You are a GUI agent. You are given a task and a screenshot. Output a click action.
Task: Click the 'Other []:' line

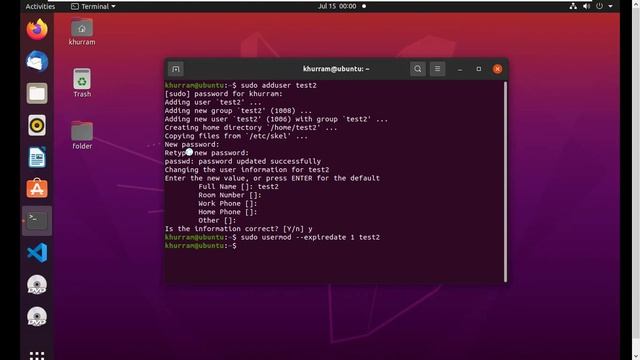click(217, 220)
